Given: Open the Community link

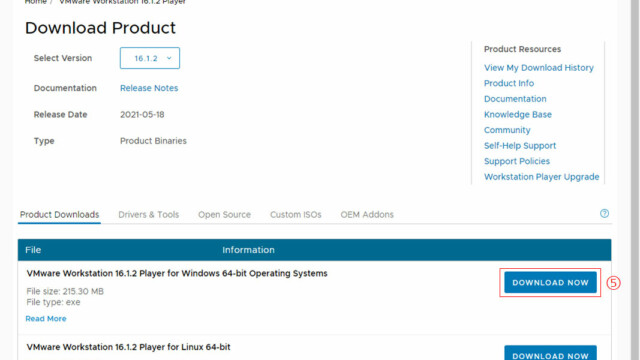Looking at the screenshot, I should pos(507,130).
